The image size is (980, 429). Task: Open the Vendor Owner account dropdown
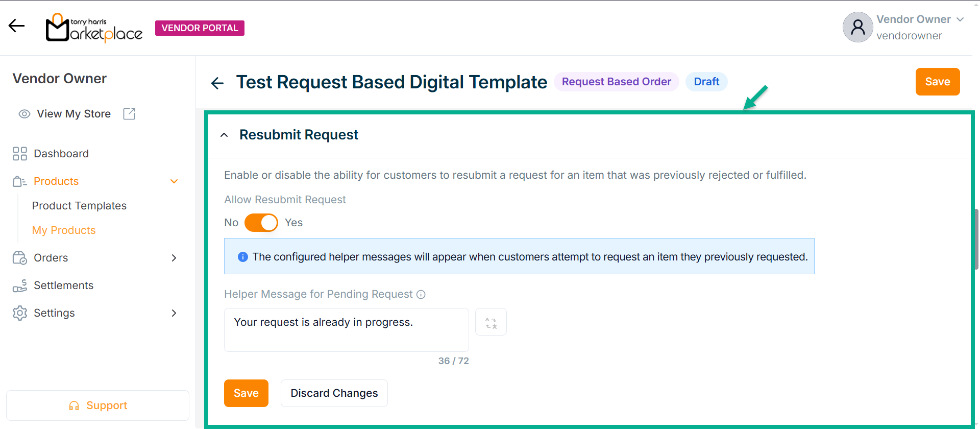click(960, 19)
